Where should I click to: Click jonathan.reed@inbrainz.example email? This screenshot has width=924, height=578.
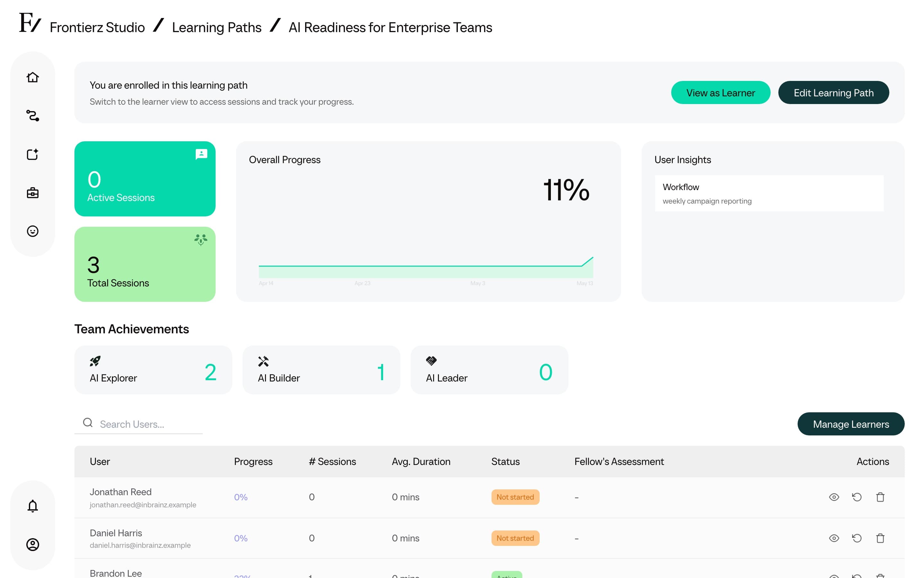coord(143,504)
